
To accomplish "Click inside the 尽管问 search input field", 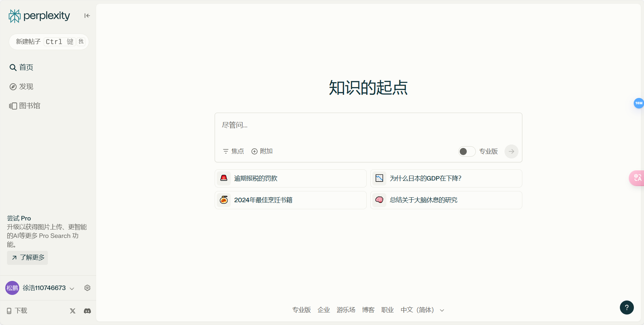I will point(368,125).
